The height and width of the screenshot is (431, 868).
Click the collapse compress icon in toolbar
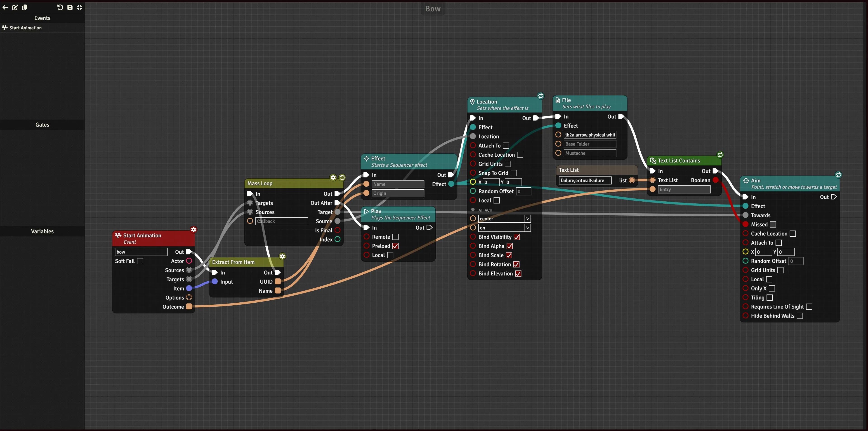pyautogui.click(x=80, y=7)
